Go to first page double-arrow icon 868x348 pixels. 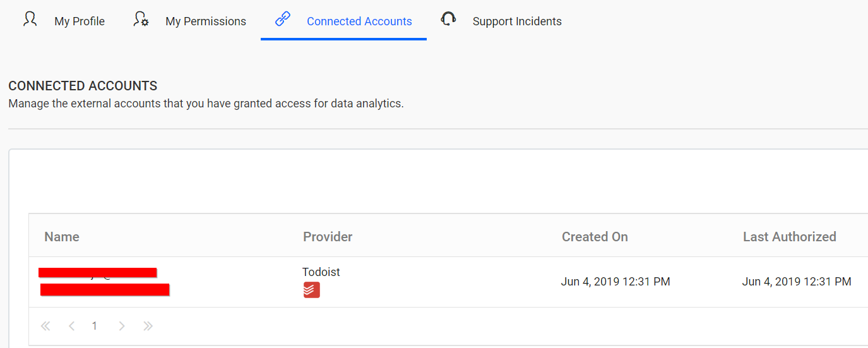pyautogui.click(x=45, y=326)
